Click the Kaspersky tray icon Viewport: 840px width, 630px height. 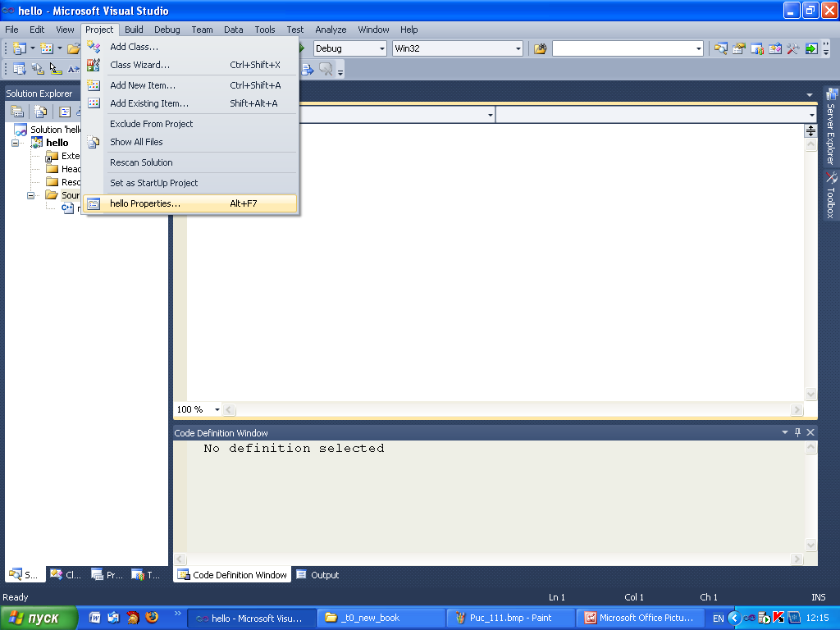[x=779, y=618]
